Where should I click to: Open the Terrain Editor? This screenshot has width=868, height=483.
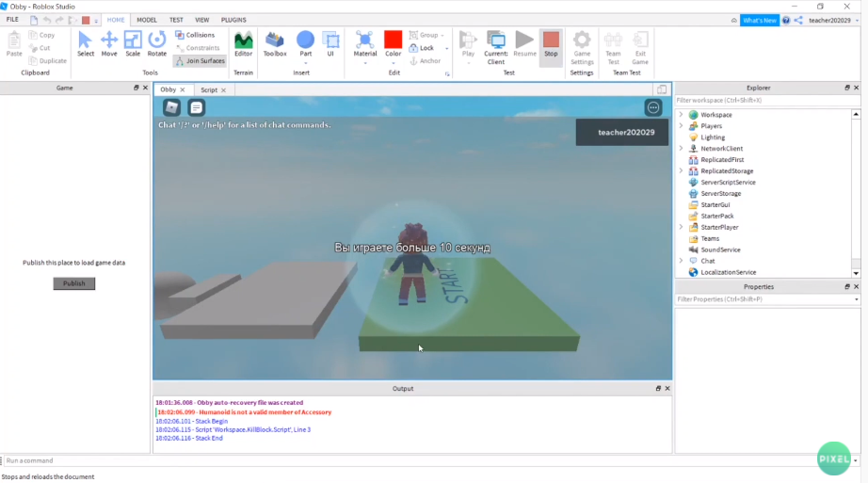click(x=243, y=43)
